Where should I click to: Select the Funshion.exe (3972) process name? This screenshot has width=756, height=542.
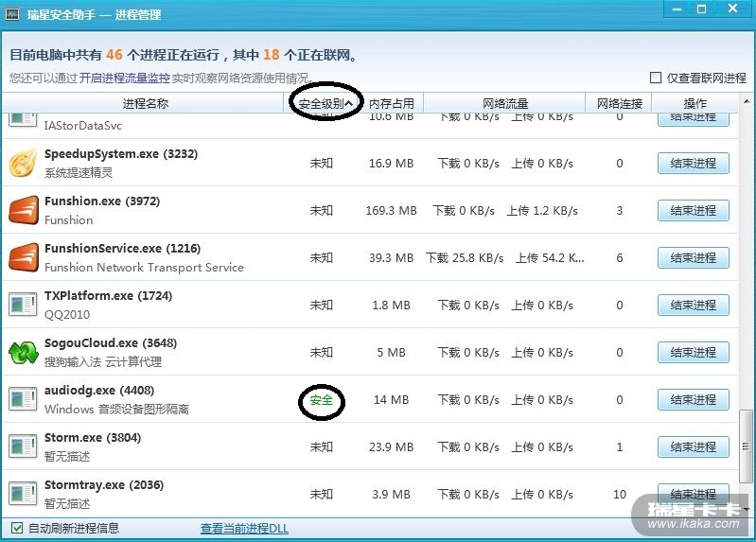[102, 201]
